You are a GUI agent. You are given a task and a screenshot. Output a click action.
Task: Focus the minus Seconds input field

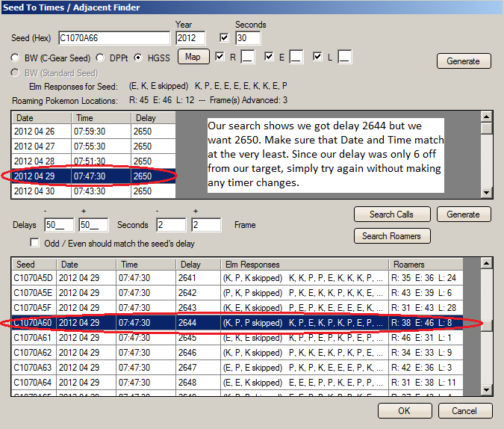pos(171,225)
